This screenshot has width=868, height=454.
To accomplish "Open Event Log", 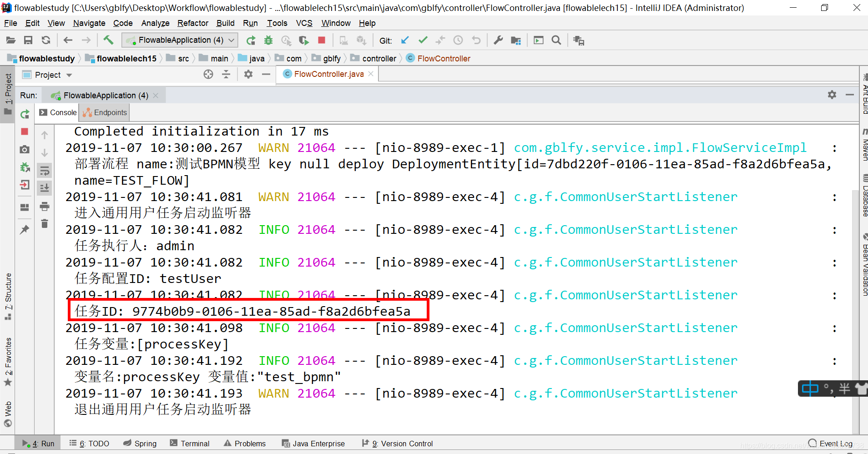I will coord(831,444).
